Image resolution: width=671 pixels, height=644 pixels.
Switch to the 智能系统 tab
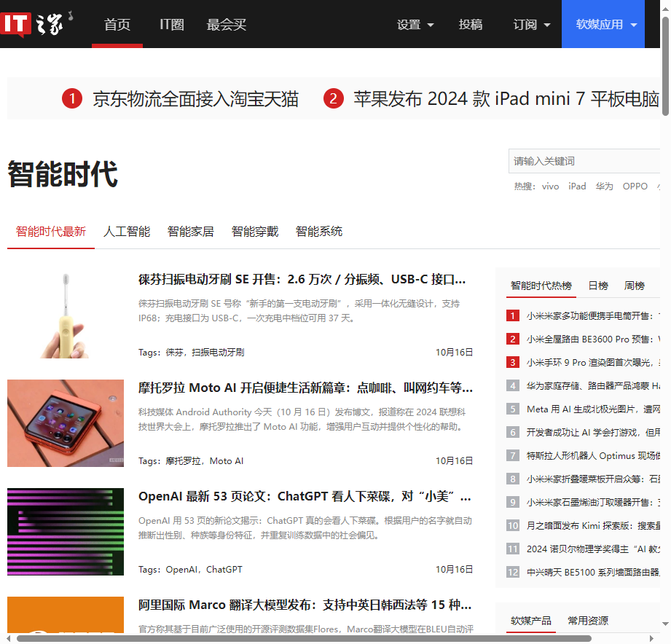point(319,232)
